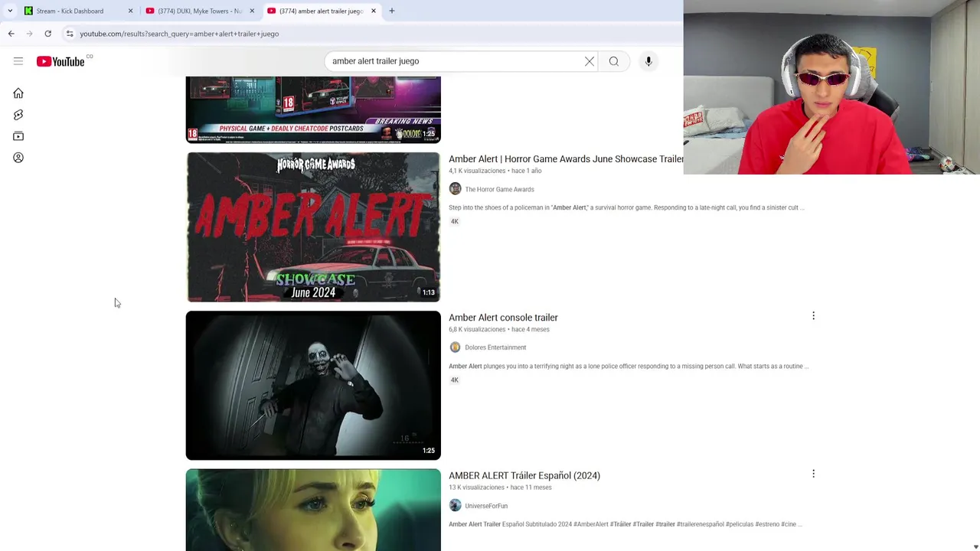
Task: Open more options for AMBER ALERT Tráiler Español
Action: tap(813, 474)
